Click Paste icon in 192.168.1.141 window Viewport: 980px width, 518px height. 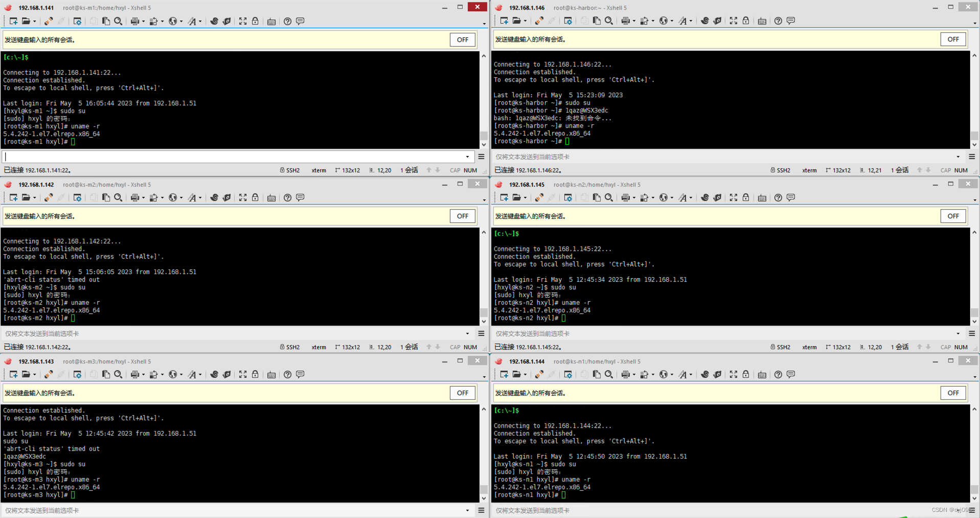tap(106, 21)
